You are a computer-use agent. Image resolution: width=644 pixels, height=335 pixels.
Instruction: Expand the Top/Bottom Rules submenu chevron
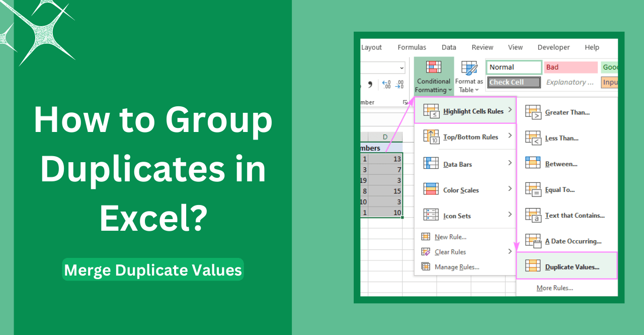click(510, 137)
